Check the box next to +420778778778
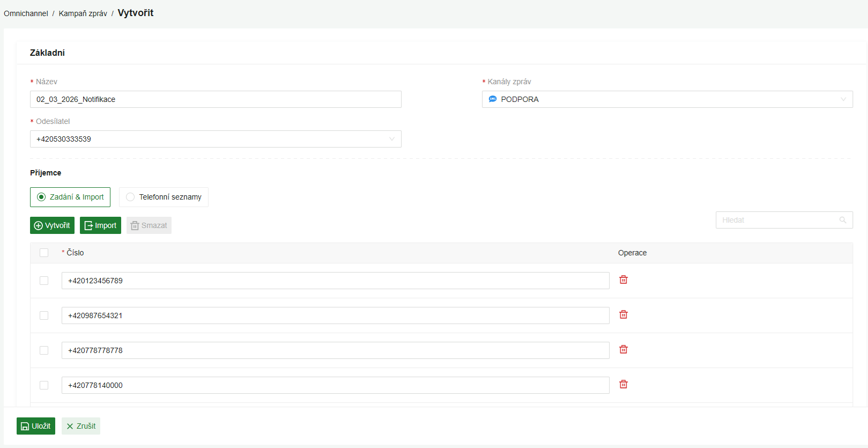Screen dimensions: 868x448 pyautogui.click(x=44, y=350)
